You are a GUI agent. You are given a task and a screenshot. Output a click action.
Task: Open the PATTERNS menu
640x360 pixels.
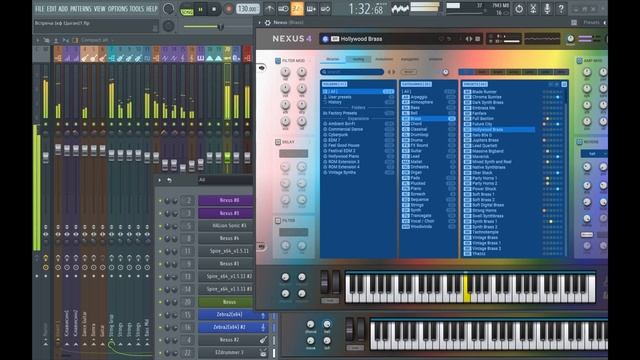point(80,9)
